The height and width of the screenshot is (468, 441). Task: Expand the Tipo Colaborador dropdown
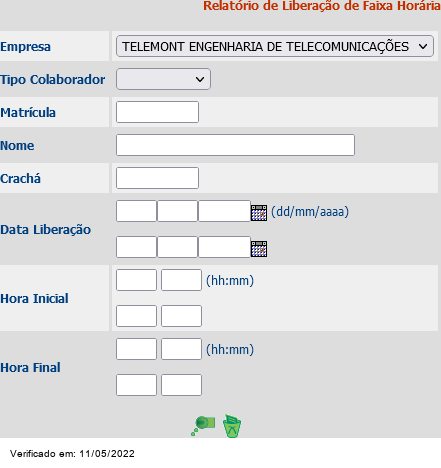pos(163,79)
